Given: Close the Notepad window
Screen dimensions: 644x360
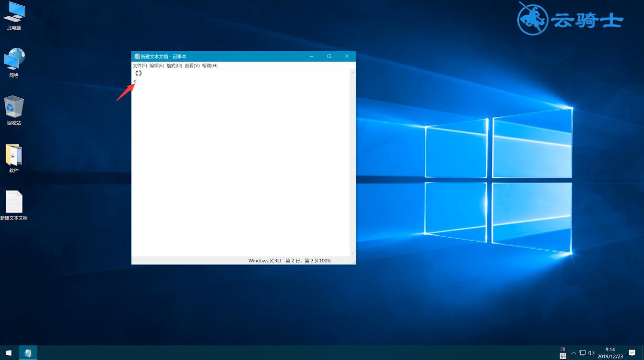Looking at the screenshot, I should (347, 57).
